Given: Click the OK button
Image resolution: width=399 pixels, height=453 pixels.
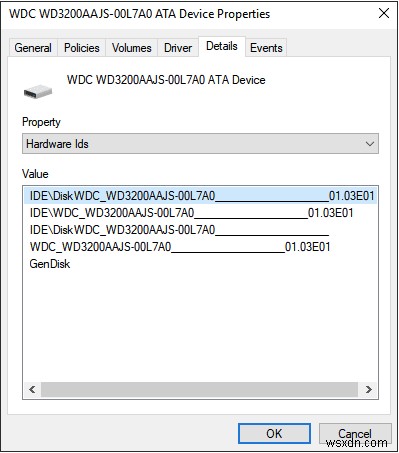Looking at the screenshot, I should click(274, 433).
